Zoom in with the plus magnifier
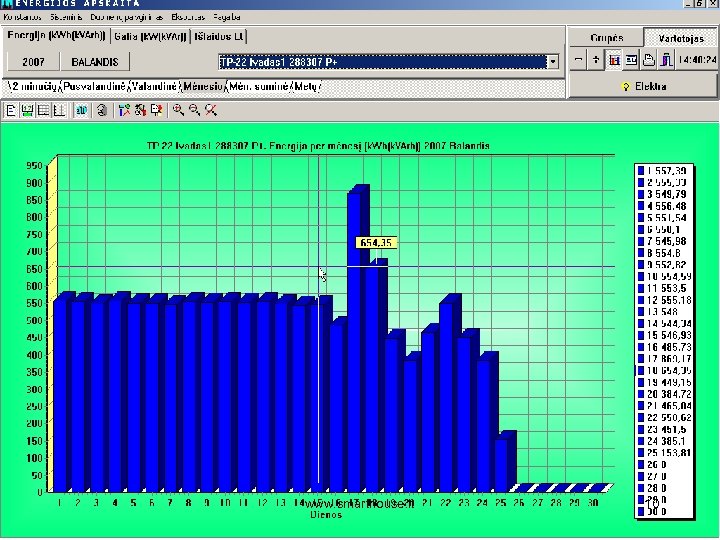 pyautogui.click(x=178, y=110)
